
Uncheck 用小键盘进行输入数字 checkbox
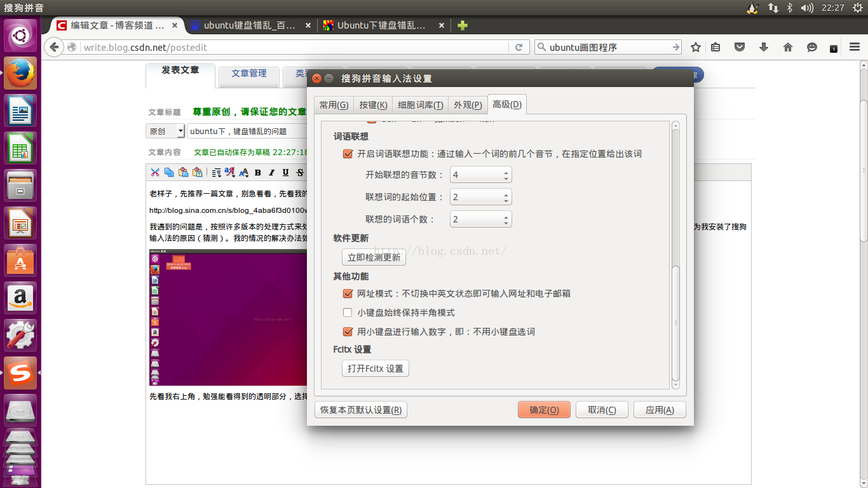click(x=348, y=332)
